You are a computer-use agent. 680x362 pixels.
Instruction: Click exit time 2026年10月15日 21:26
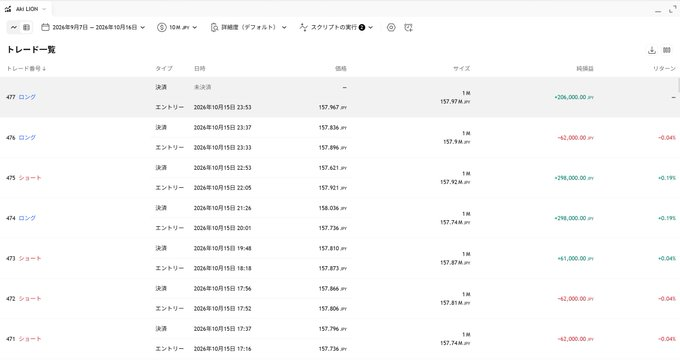click(x=222, y=208)
